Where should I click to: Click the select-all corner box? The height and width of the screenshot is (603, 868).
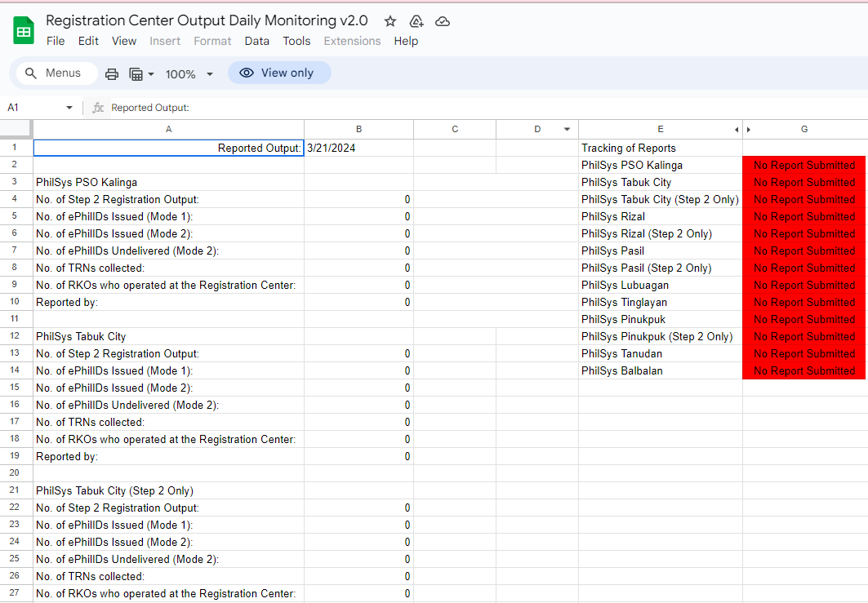tap(16, 128)
